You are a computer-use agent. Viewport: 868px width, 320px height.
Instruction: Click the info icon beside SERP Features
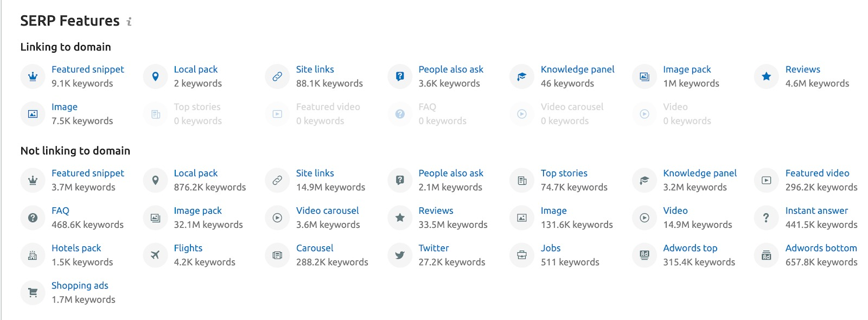pyautogui.click(x=129, y=22)
